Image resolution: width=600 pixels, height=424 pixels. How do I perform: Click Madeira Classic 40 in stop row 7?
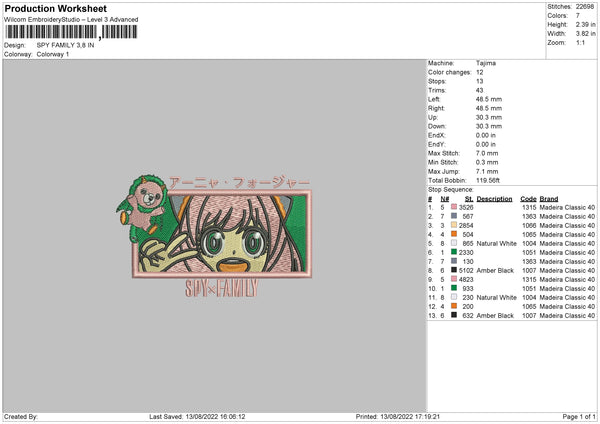click(x=567, y=261)
